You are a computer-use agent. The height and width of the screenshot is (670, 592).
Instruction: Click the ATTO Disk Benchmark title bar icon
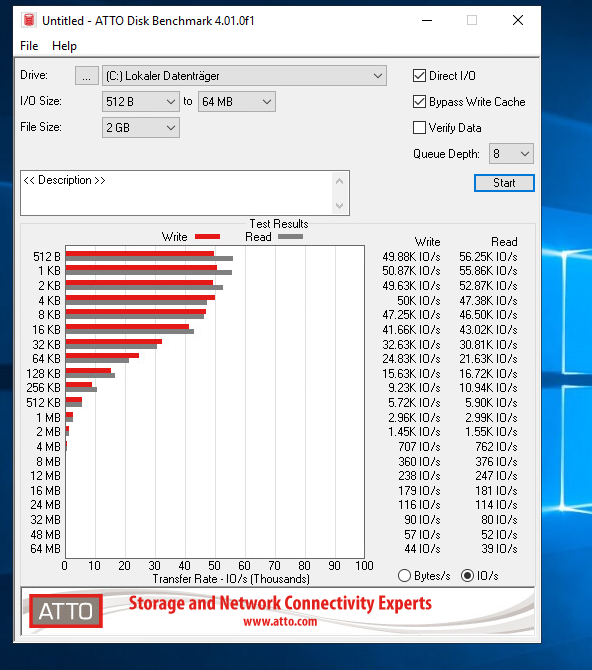[29, 20]
